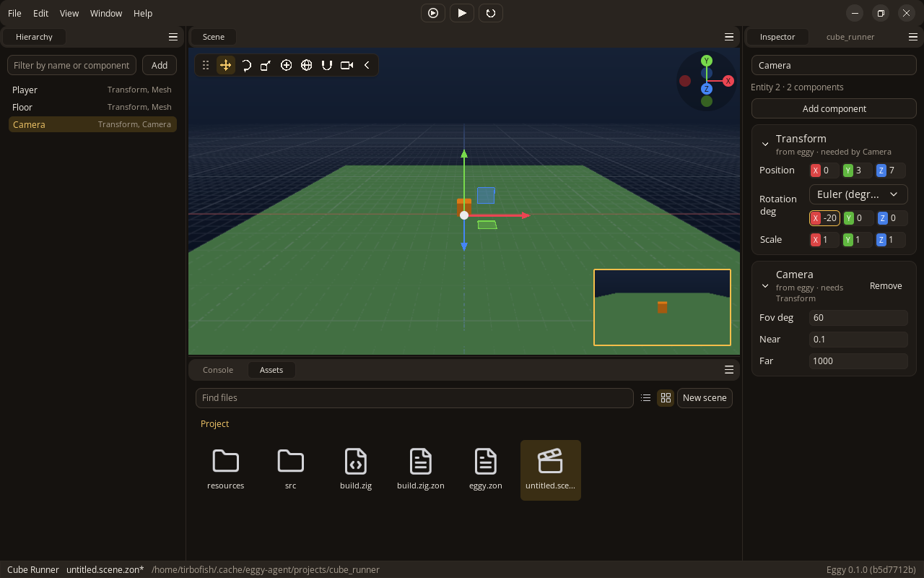Click the video camera icon in Scene toolbar
This screenshot has height=578, width=924.
tap(346, 65)
